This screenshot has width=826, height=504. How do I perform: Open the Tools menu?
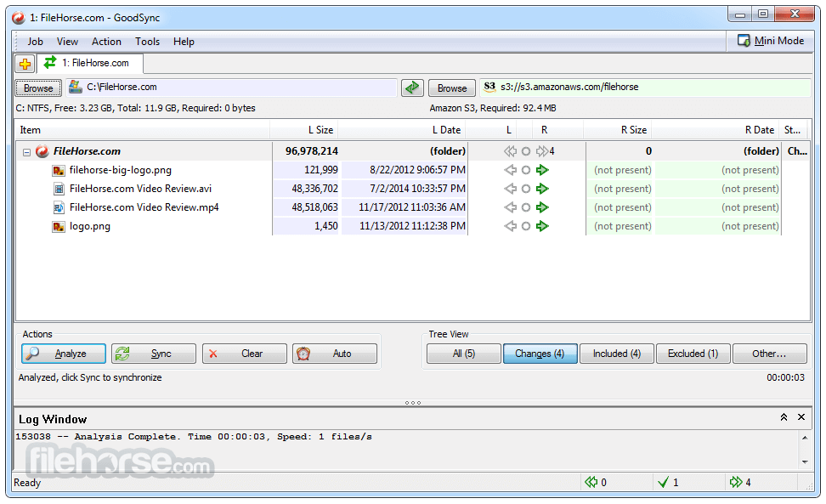tap(147, 42)
